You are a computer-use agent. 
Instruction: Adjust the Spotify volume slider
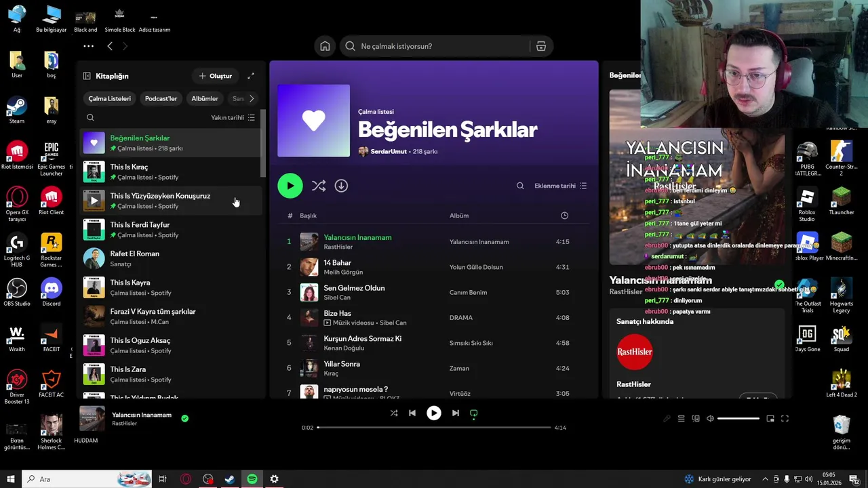(x=738, y=419)
